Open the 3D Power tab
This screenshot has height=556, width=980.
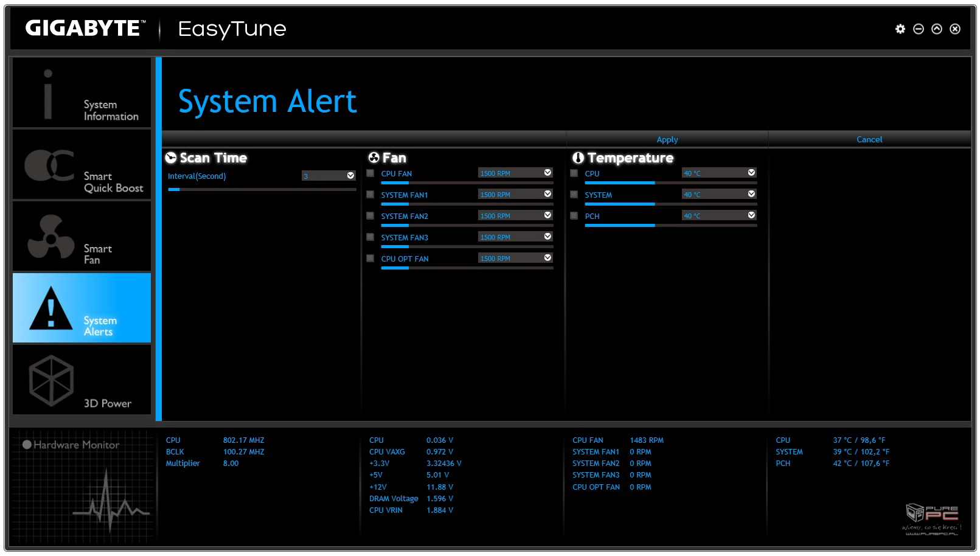[x=82, y=380]
